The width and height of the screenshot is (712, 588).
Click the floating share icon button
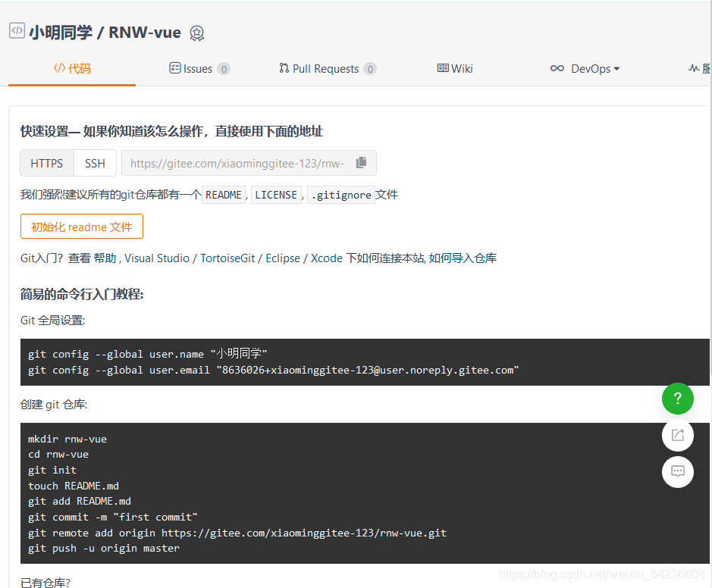pyautogui.click(x=677, y=436)
